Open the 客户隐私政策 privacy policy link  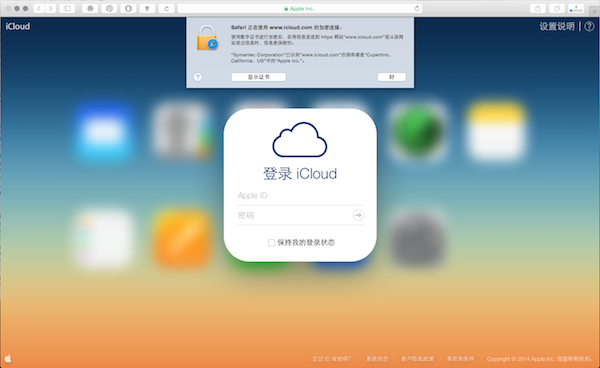click(417, 359)
